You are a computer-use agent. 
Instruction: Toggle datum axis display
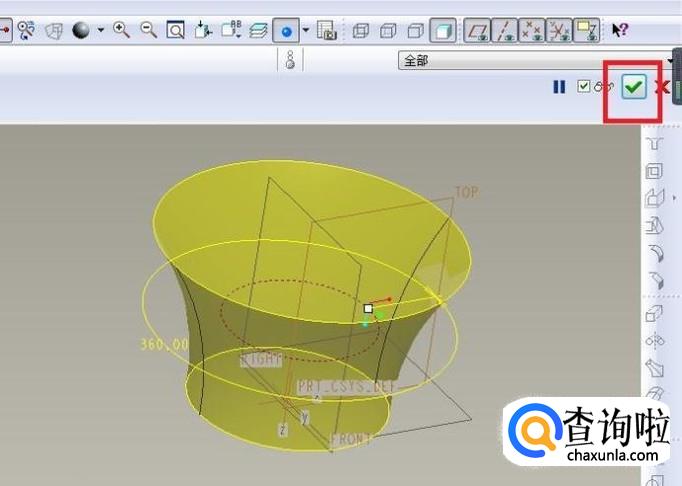click(507, 30)
